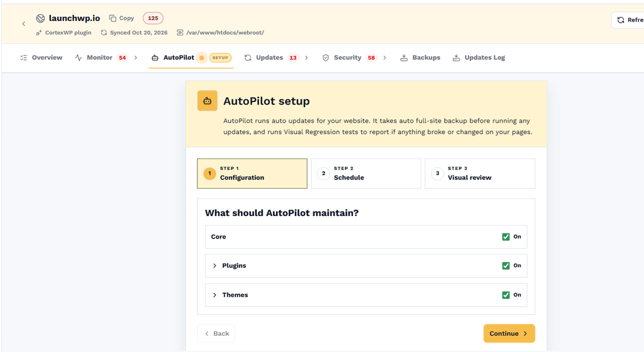
Task: Go Back to previous step
Action: (x=216, y=334)
